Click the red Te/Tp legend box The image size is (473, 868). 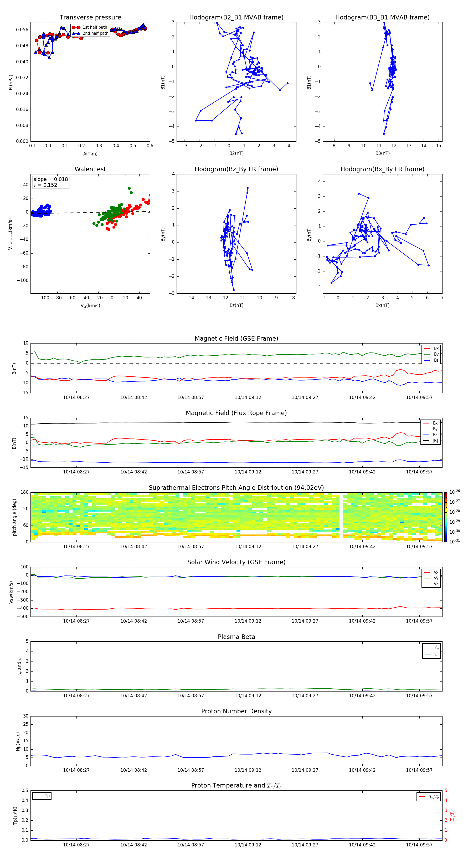pyautogui.click(x=429, y=796)
